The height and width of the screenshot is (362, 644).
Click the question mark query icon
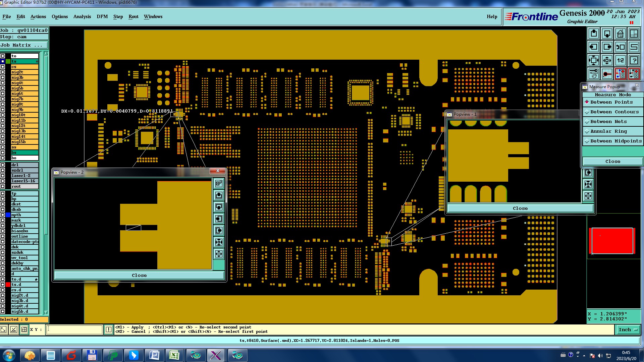(634, 60)
